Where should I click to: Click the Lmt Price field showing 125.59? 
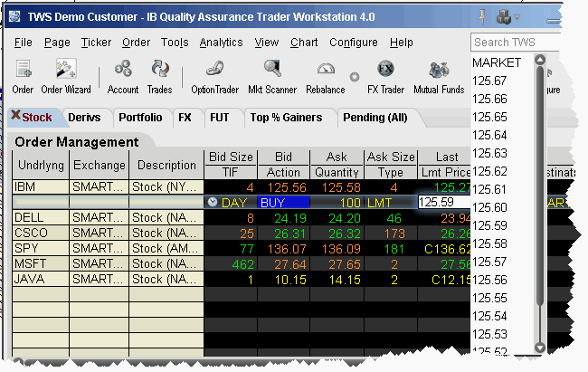click(444, 203)
